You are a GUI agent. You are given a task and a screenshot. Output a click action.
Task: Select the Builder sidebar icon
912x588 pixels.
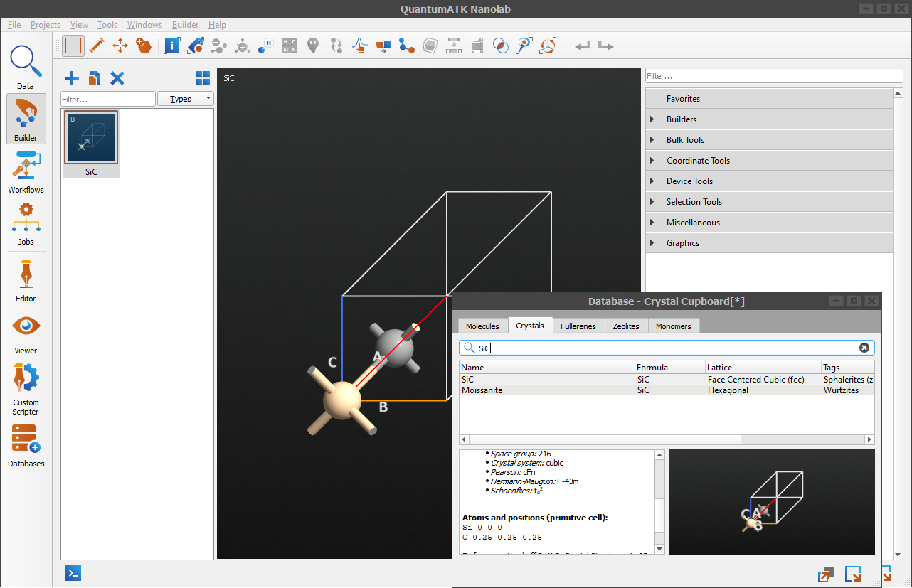26,119
